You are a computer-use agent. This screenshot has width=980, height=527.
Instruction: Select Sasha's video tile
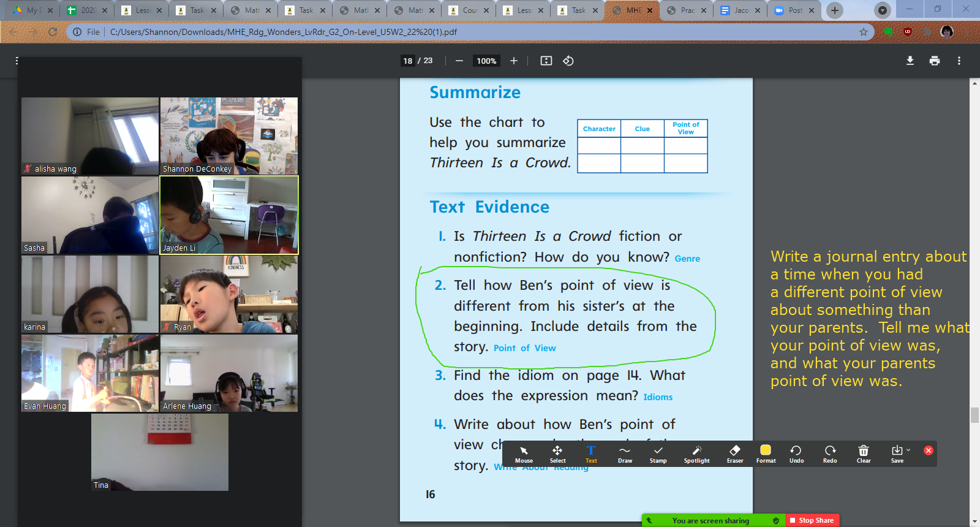tap(90, 215)
